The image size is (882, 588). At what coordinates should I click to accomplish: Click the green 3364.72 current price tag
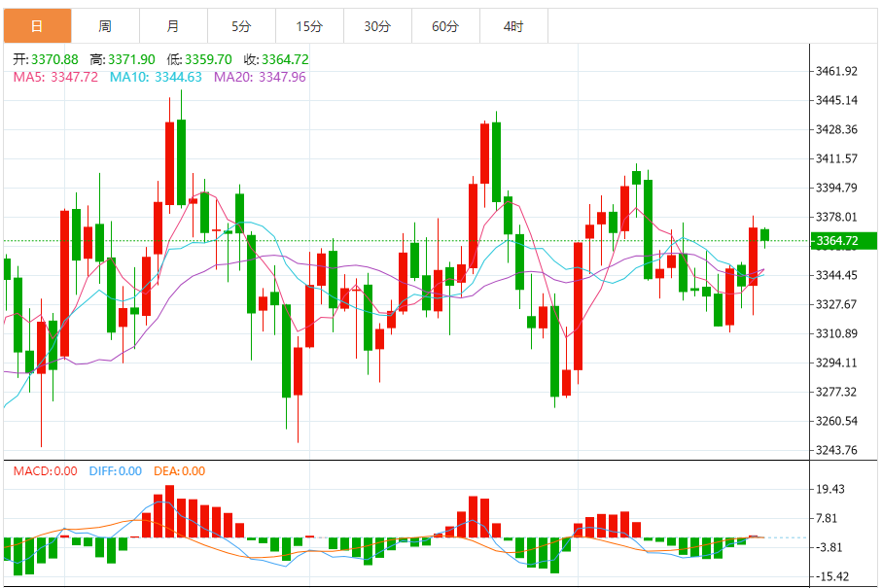pyautogui.click(x=843, y=241)
